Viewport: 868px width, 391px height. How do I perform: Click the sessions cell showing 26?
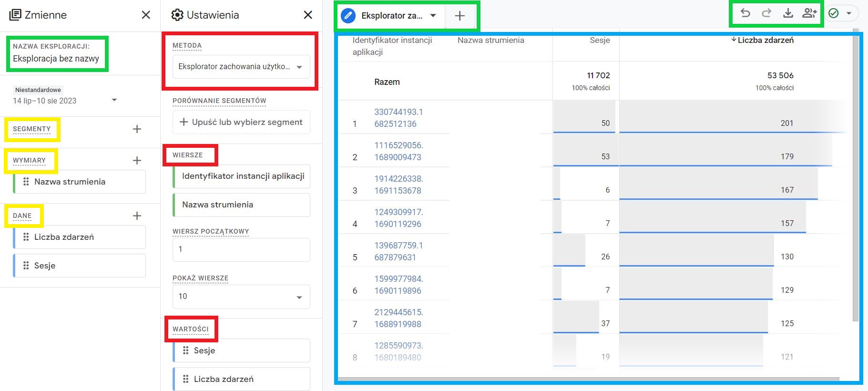605,257
